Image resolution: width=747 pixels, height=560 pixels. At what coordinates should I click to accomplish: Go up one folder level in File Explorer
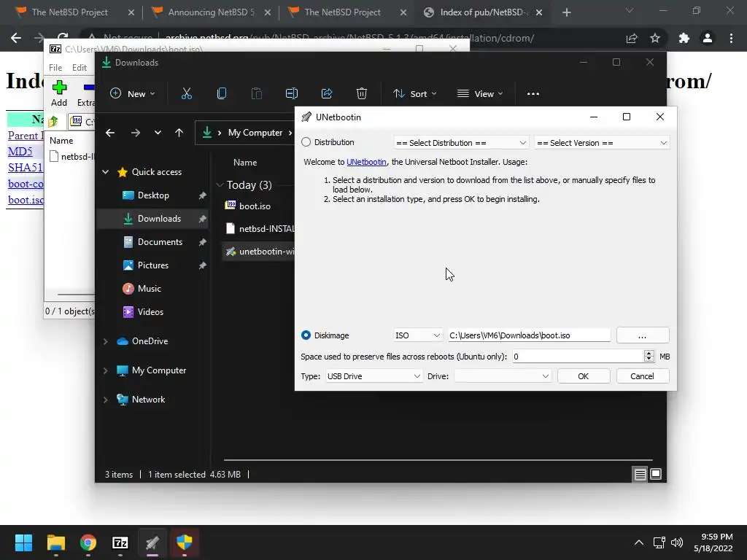[x=179, y=133]
